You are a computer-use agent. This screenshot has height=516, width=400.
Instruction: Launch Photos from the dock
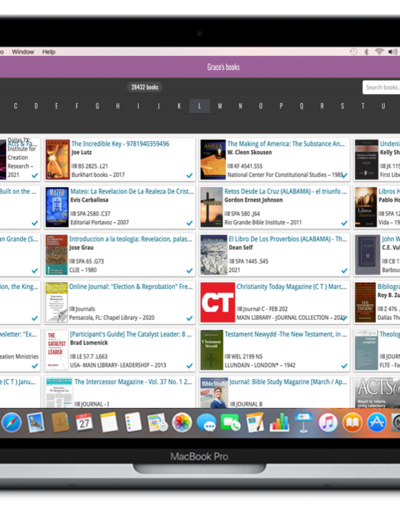(x=182, y=422)
